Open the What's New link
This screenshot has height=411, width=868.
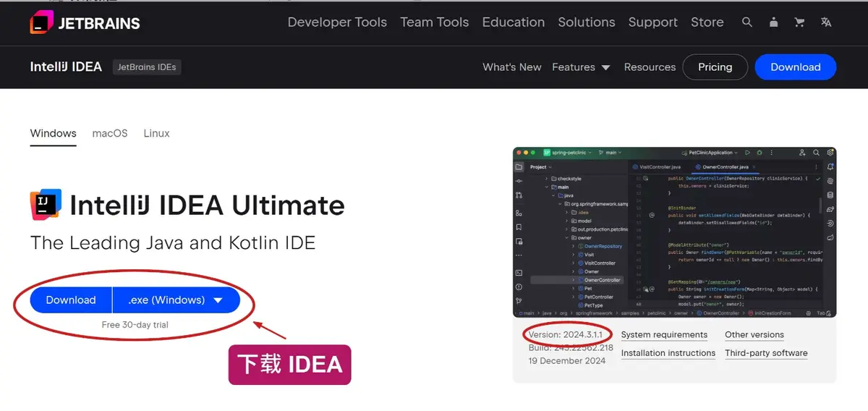click(x=512, y=67)
